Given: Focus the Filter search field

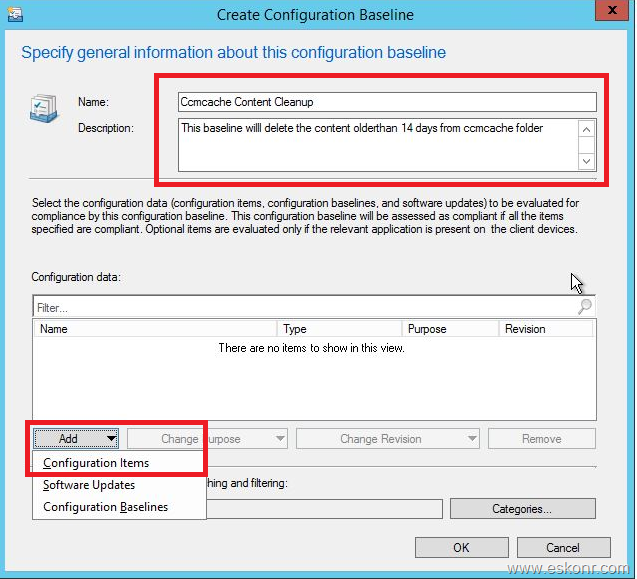Looking at the screenshot, I should (300, 308).
